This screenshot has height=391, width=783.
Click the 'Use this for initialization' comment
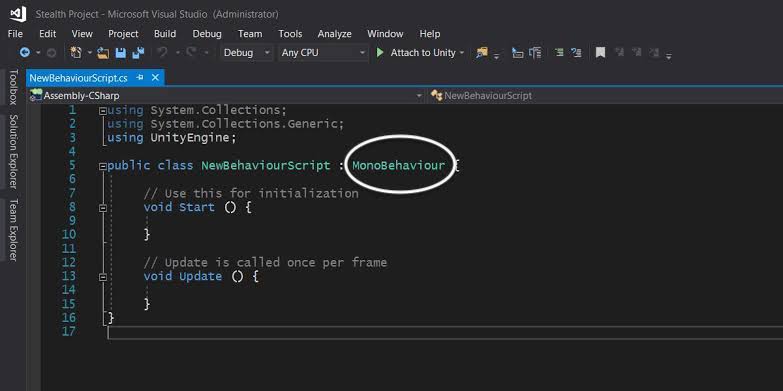point(251,193)
